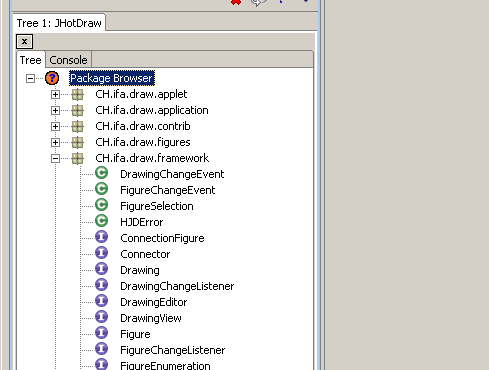Select the Drawing interface
Image resolution: width=489 pixels, height=370 pixels.
140,270
